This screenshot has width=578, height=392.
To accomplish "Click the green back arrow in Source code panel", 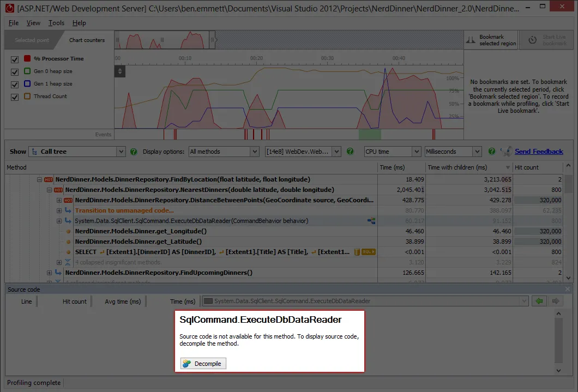I will point(539,301).
